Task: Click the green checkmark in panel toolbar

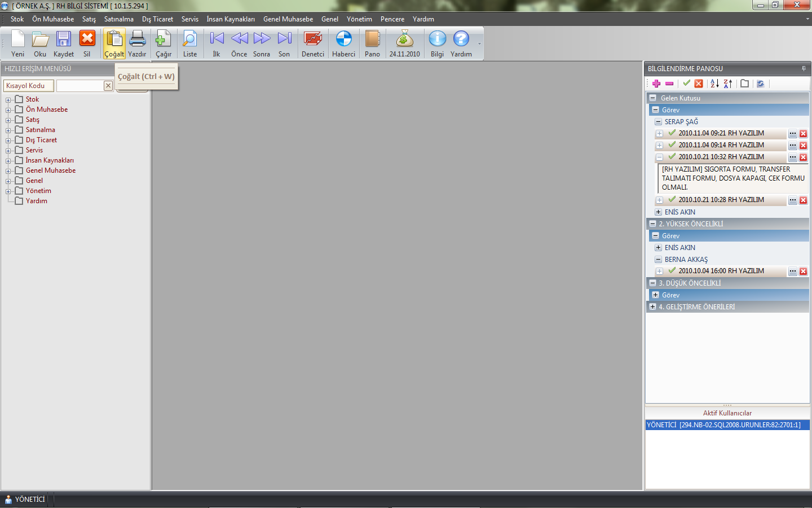Action: [686, 84]
